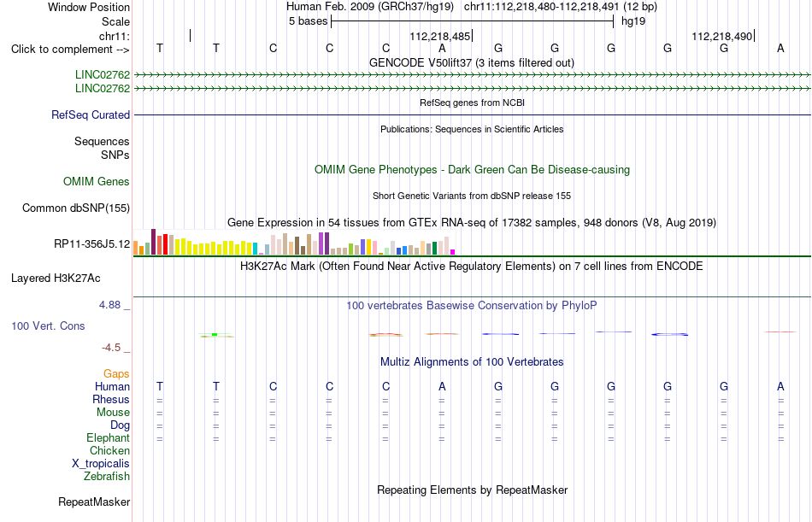
Task: Click the -4.5 lower scale value
Action: point(111,348)
